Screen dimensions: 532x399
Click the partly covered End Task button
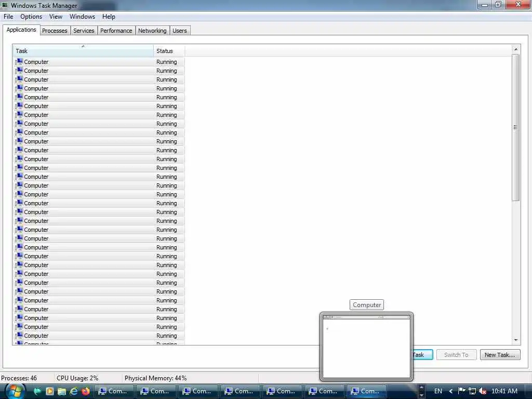(x=423, y=355)
